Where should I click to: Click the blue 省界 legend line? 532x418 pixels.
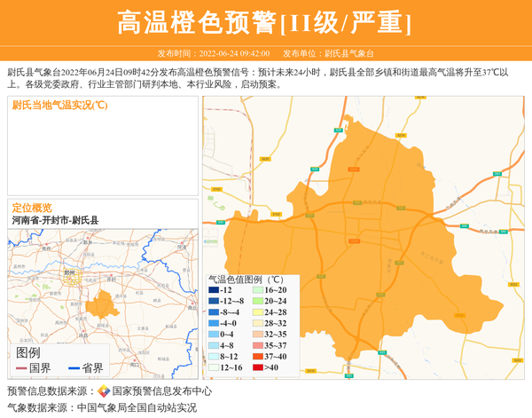74,368
